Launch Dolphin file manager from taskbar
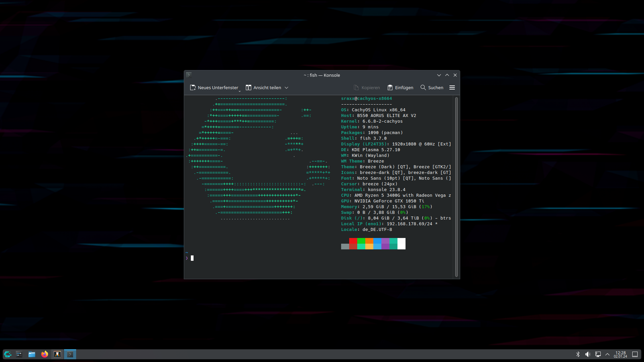644x362 pixels. [32, 354]
